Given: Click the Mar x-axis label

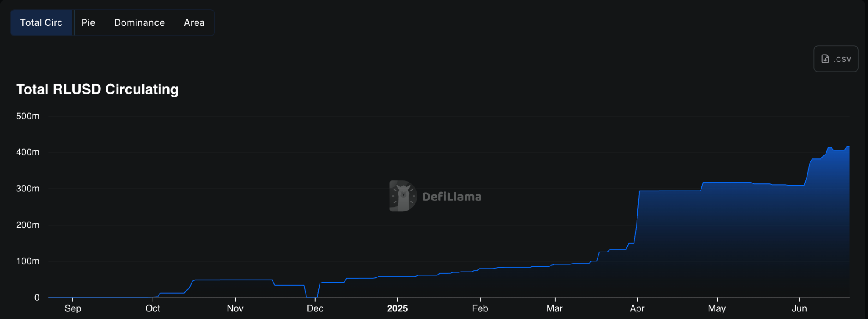Looking at the screenshot, I should tap(555, 308).
